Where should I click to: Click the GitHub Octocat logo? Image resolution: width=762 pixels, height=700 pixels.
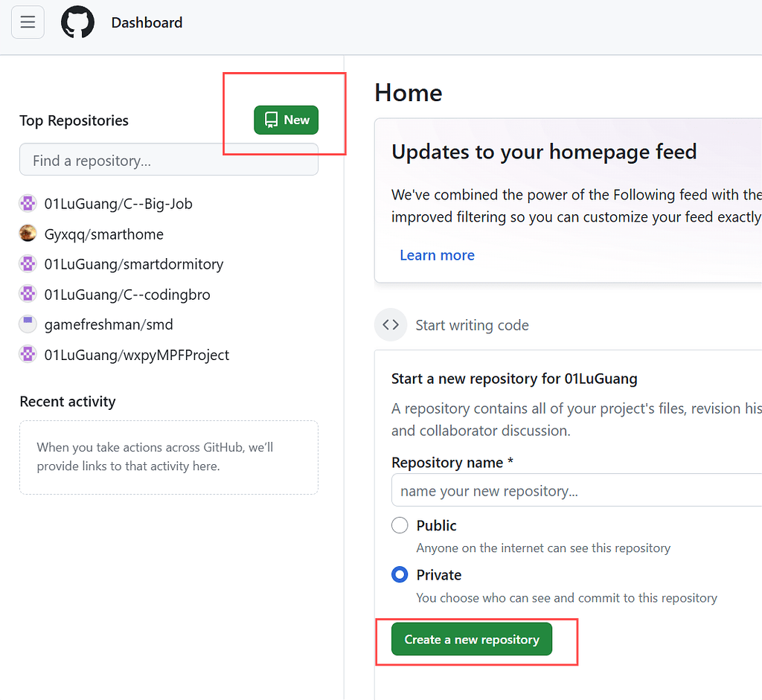[x=77, y=22]
